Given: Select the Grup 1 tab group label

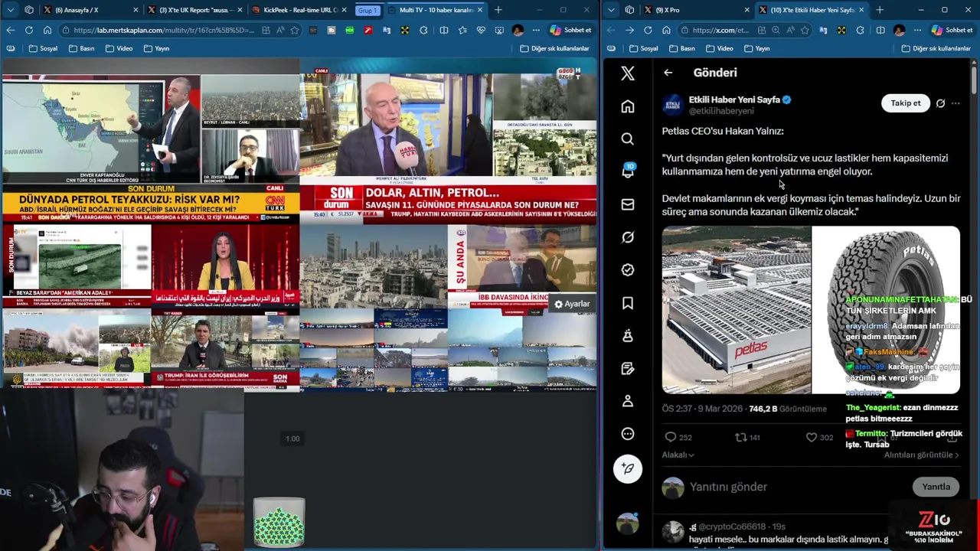Looking at the screenshot, I should pos(367,11).
